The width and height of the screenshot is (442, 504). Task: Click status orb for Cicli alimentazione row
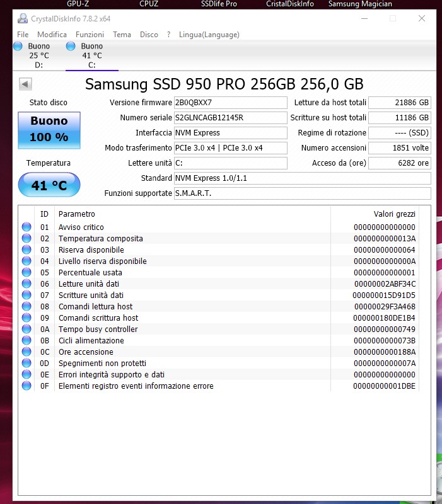(26, 340)
